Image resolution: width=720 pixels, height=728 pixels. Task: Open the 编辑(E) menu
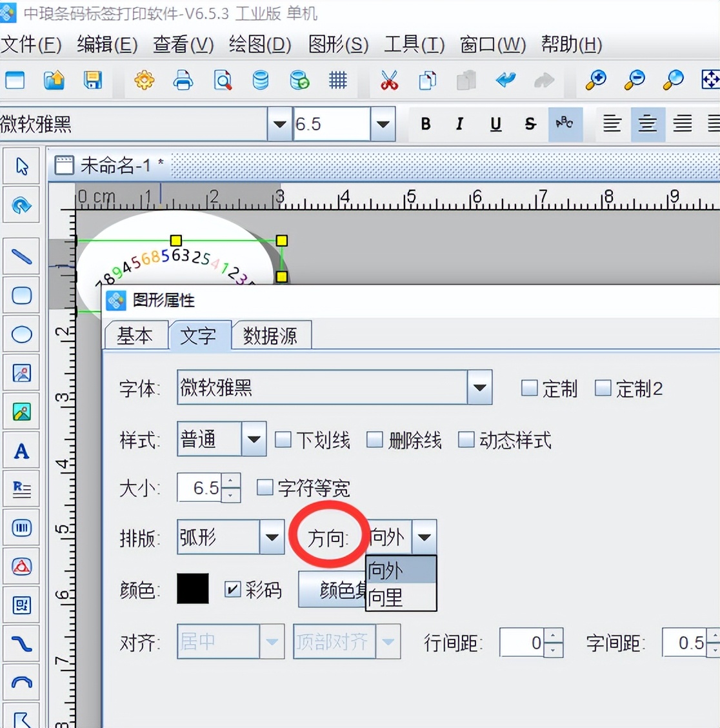pyautogui.click(x=107, y=45)
